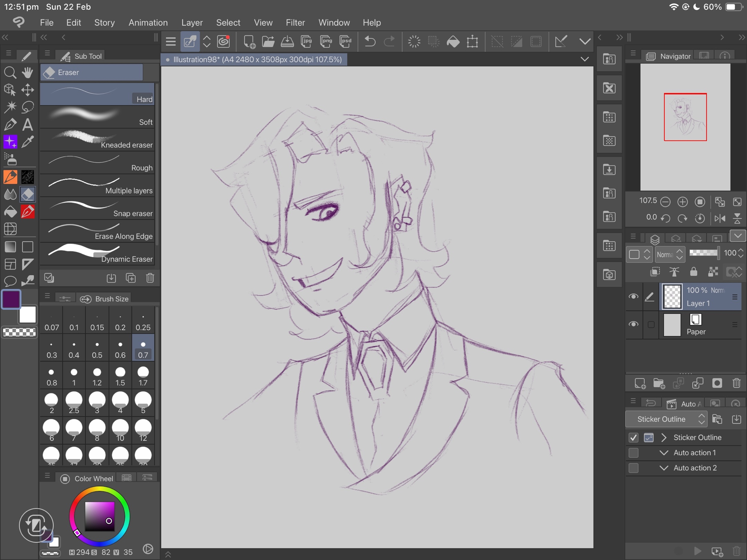Toggle Paper layer visibility
This screenshot has height=560, width=747.
633,324
